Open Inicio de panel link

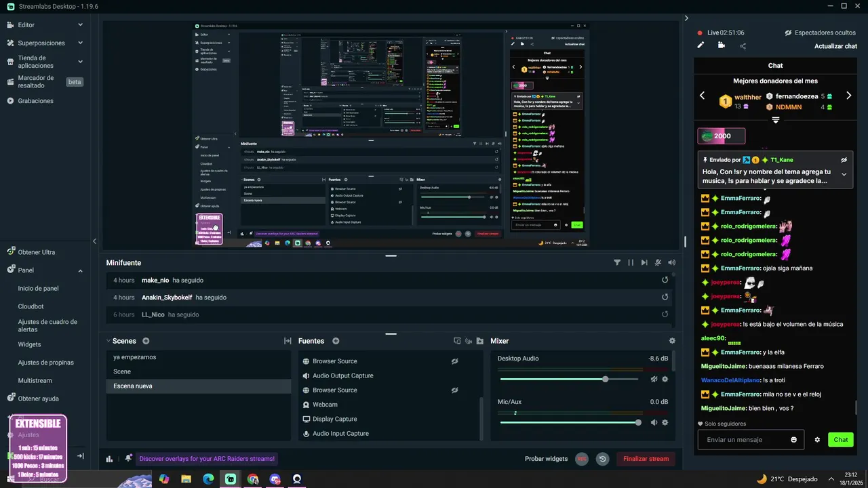pos(38,288)
